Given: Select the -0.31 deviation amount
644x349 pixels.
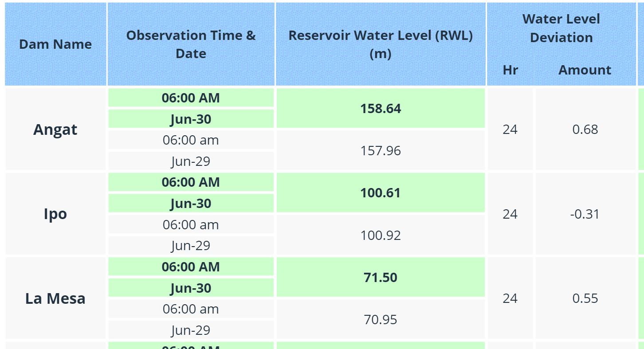Looking at the screenshot, I should (x=585, y=214).
